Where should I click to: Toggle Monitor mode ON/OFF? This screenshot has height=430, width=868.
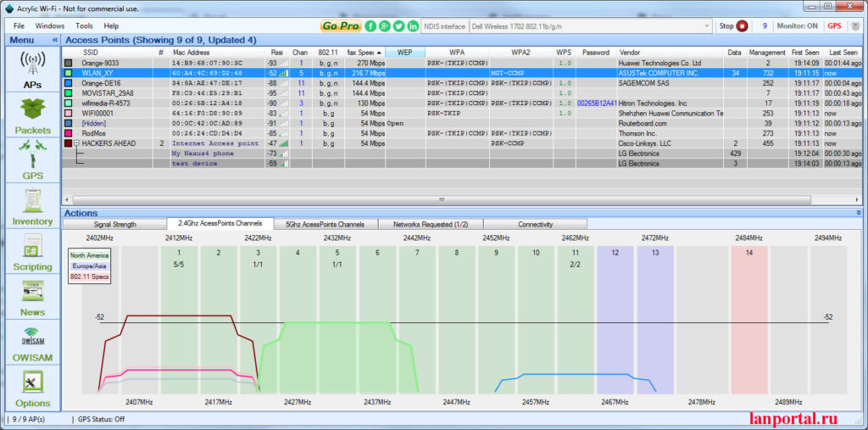tap(797, 26)
